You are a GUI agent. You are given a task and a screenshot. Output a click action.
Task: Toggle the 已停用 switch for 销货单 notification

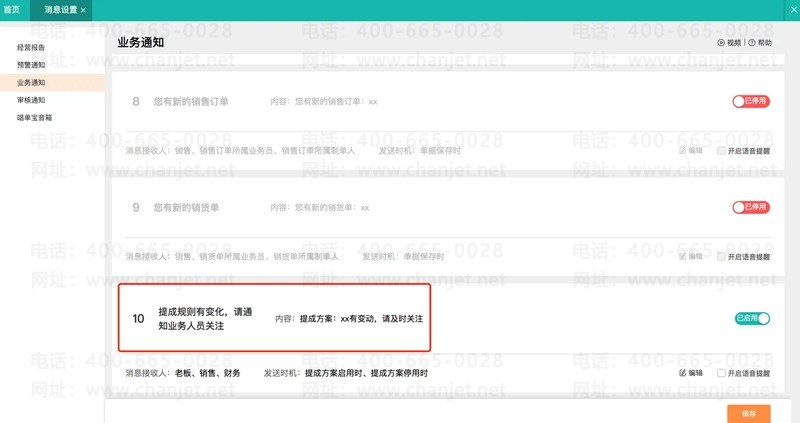tap(751, 207)
